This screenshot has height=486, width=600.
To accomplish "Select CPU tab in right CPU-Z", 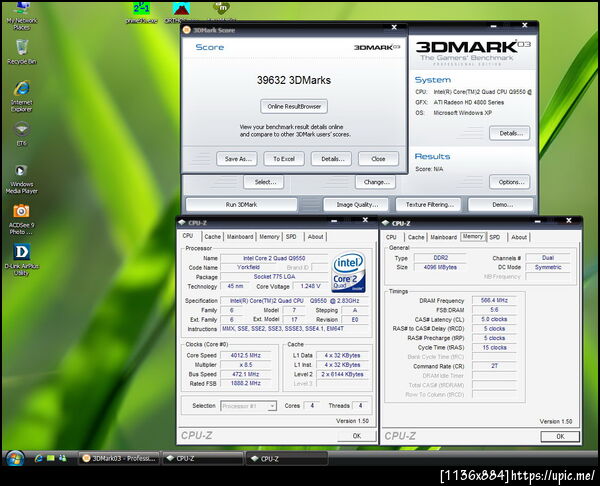I will pos(391,237).
